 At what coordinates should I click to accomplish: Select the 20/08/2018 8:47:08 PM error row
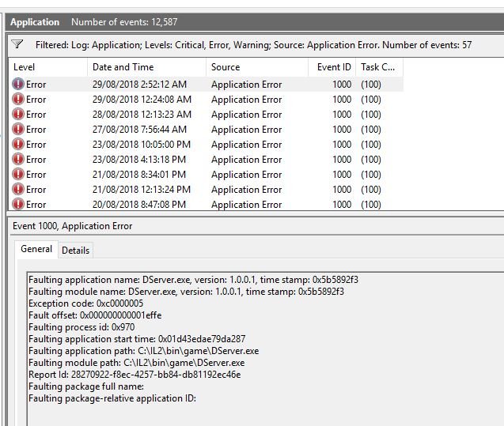coord(139,205)
